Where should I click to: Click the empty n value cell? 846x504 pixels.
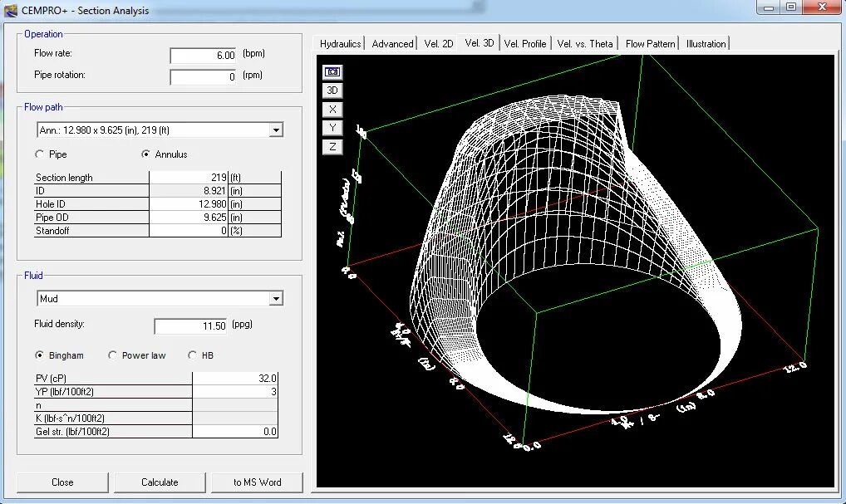235,405
